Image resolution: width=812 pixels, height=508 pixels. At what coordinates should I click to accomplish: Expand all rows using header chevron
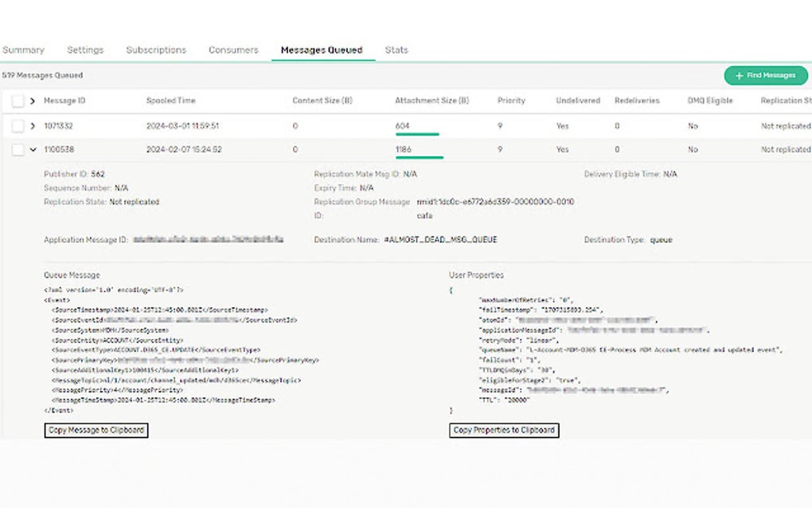point(33,100)
